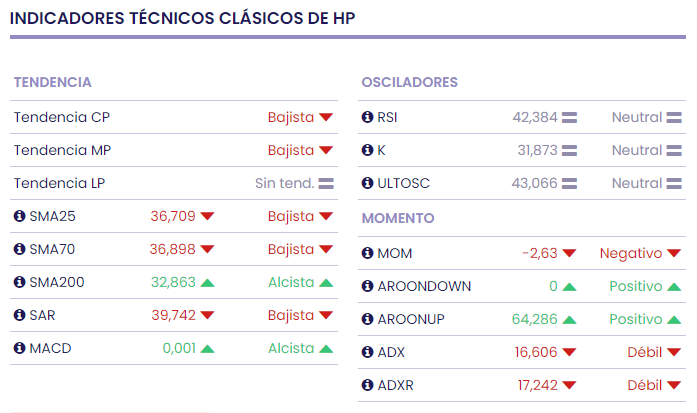Click the info icon beside MOM

point(367,253)
